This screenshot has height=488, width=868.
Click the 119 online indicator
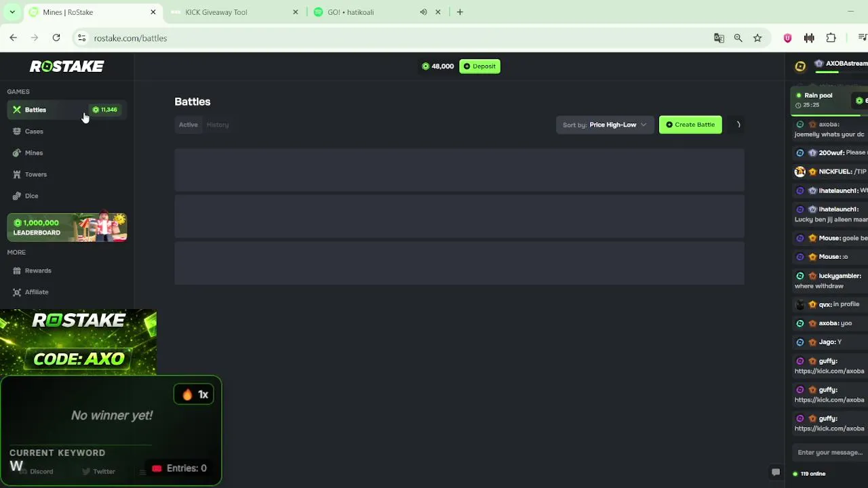pos(808,474)
